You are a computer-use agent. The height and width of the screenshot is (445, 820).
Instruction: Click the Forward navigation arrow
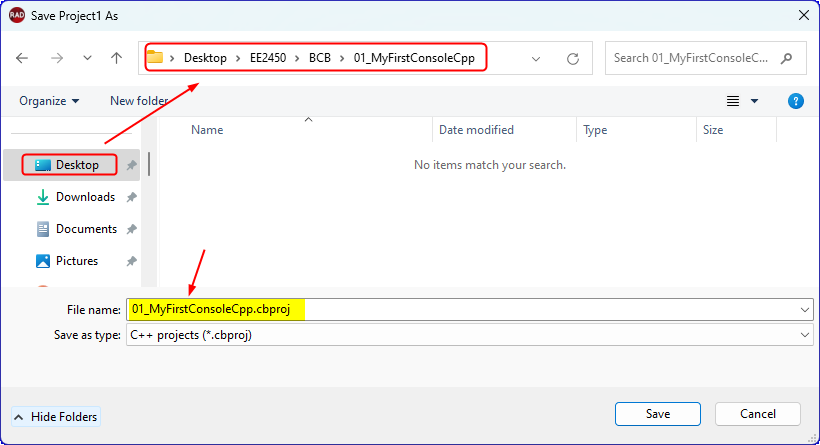[55, 58]
